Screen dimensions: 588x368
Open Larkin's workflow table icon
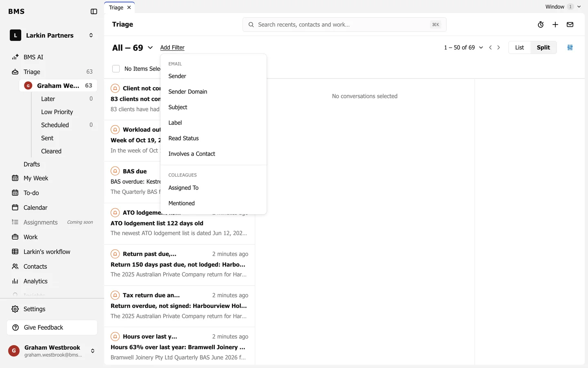click(x=15, y=252)
